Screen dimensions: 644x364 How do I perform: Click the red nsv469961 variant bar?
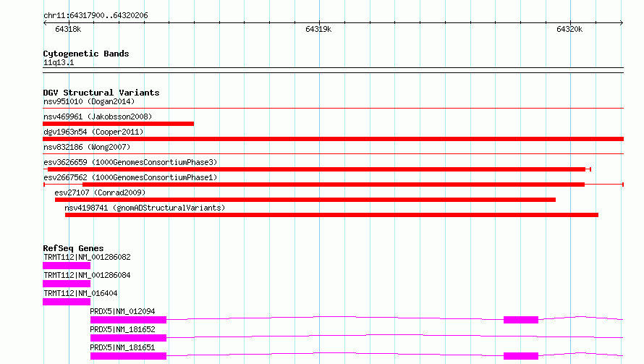coord(118,124)
